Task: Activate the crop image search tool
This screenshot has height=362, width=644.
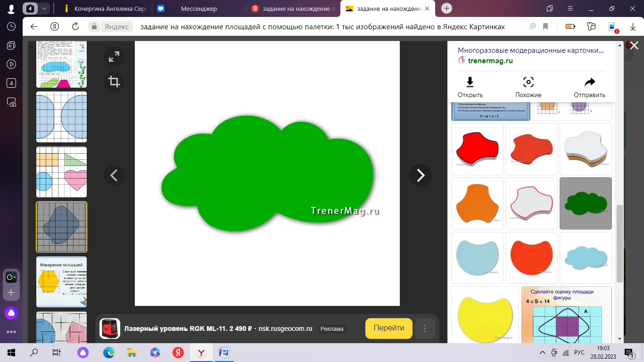Action: point(114,82)
